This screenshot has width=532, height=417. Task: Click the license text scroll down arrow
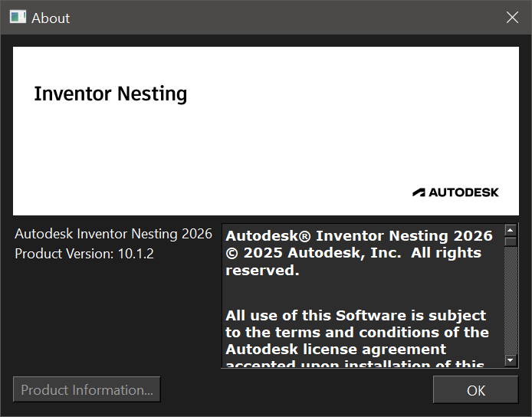point(511,360)
